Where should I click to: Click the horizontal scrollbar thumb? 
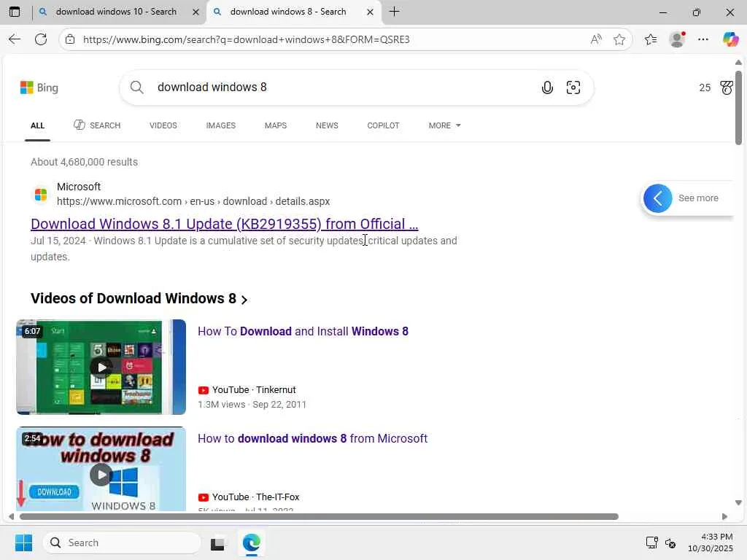point(319,517)
